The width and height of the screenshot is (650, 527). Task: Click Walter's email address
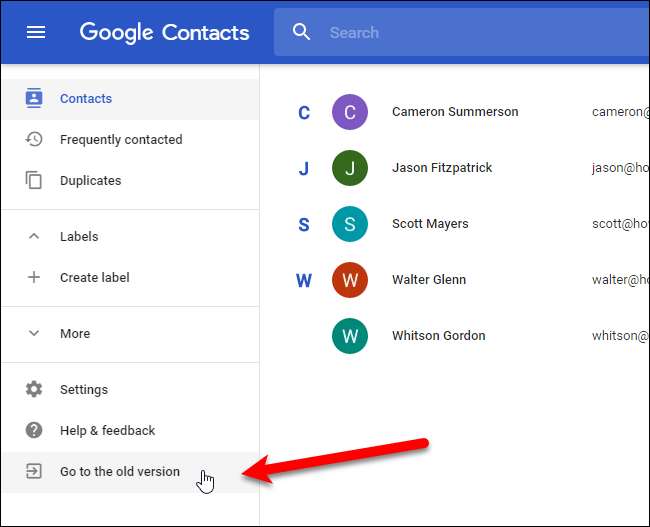point(620,279)
